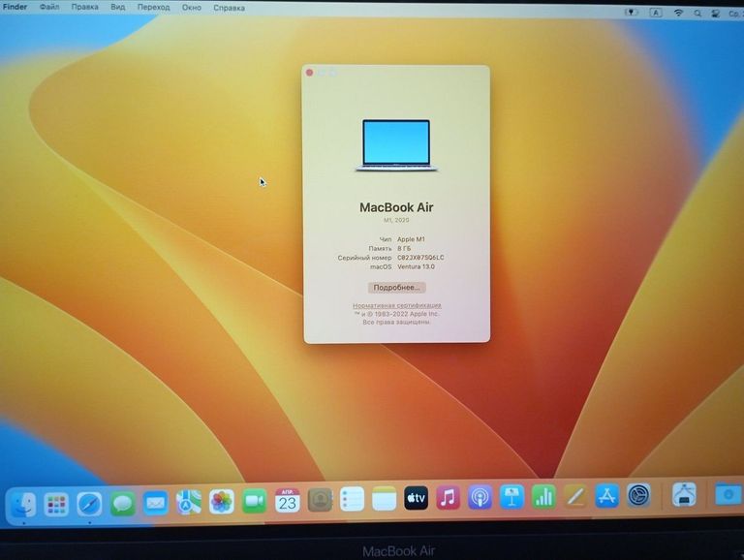
Task: Open Control Center in the menu bar
Action: point(716,14)
